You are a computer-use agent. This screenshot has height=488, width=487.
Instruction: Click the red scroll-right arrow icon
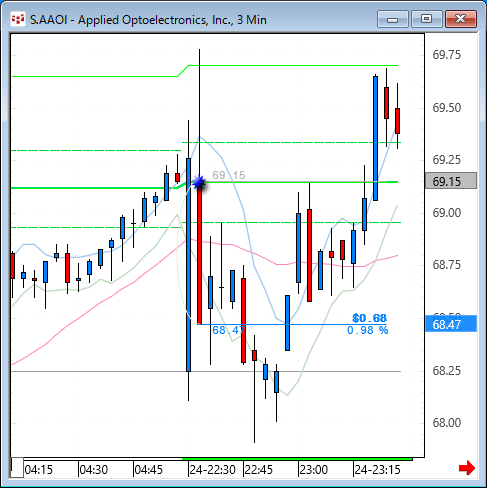click(x=467, y=468)
